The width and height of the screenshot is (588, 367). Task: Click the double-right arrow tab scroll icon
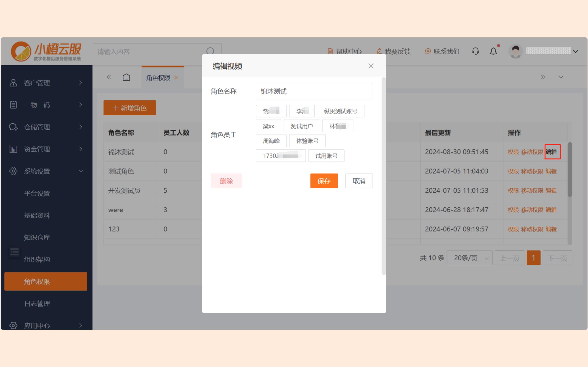click(x=543, y=77)
